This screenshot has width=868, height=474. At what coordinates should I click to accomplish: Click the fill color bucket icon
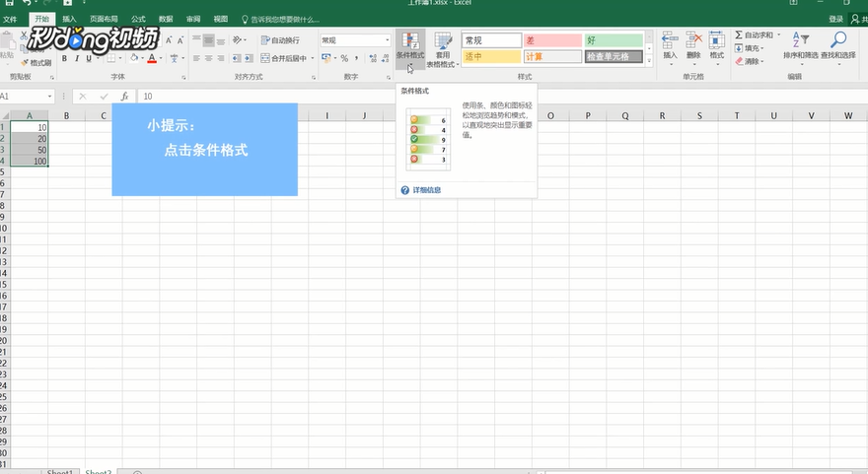(x=134, y=58)
